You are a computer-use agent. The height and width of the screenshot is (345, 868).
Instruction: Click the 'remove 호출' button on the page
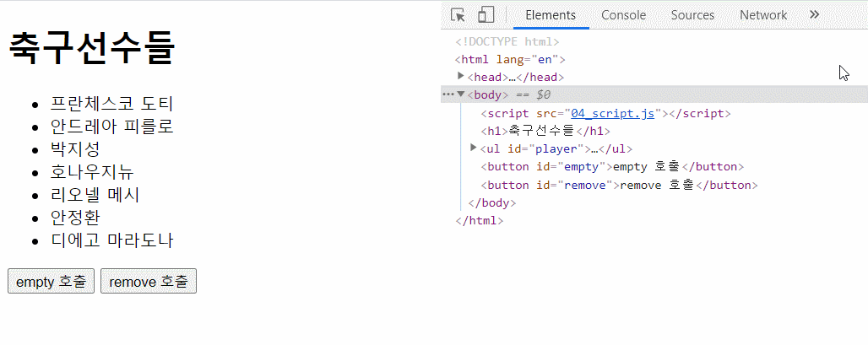pos(149,282)
